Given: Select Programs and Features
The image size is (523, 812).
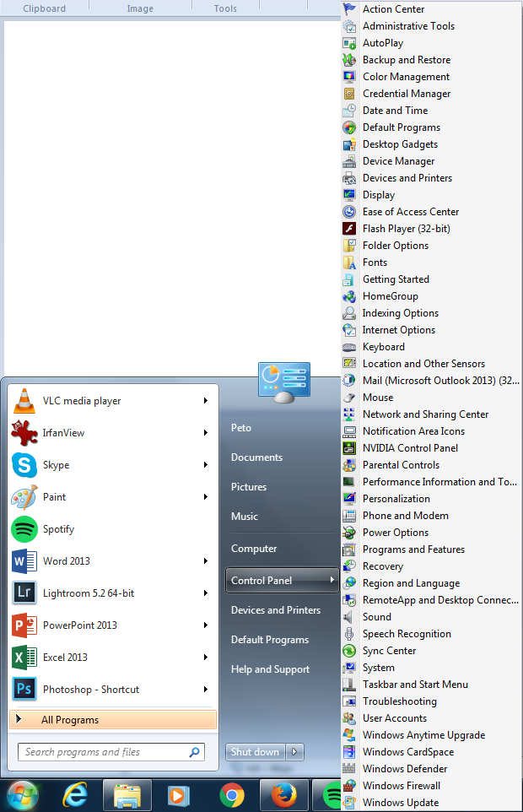Looking at the screenshot, I should tap(431, 549).
